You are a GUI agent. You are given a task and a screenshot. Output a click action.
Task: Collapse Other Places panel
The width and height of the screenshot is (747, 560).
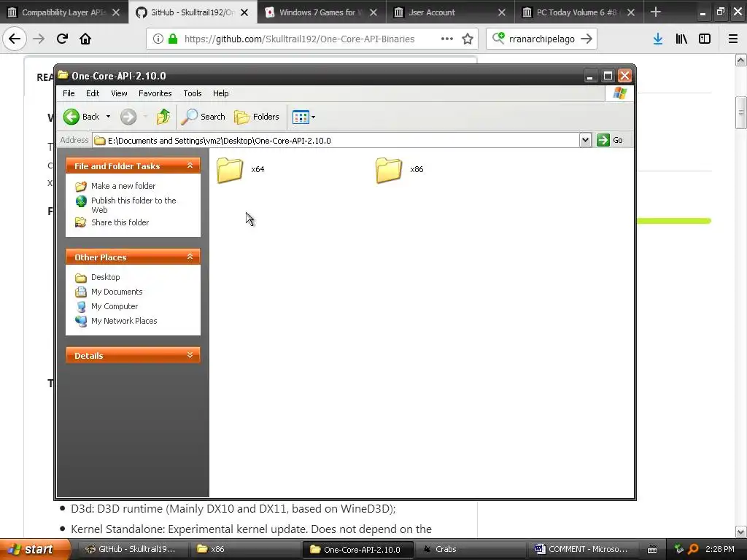[190, 257]
